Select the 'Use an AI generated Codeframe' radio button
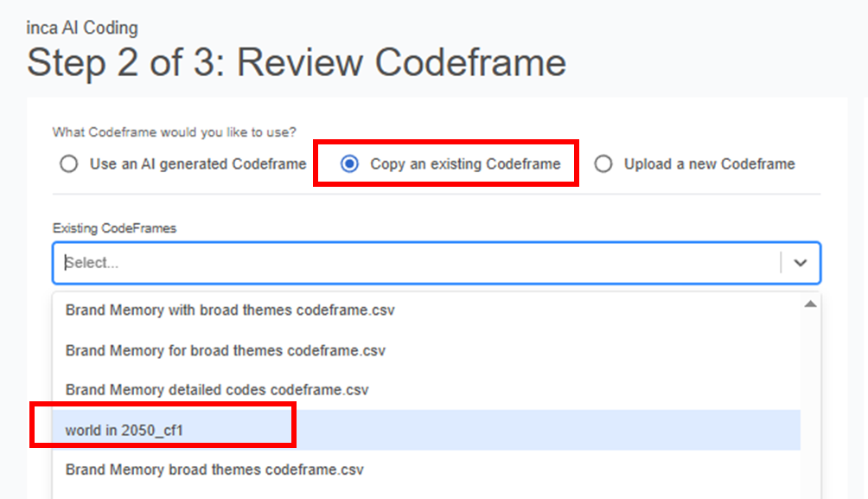The height and width of the screenshot is (499, 868). [68, 164]
